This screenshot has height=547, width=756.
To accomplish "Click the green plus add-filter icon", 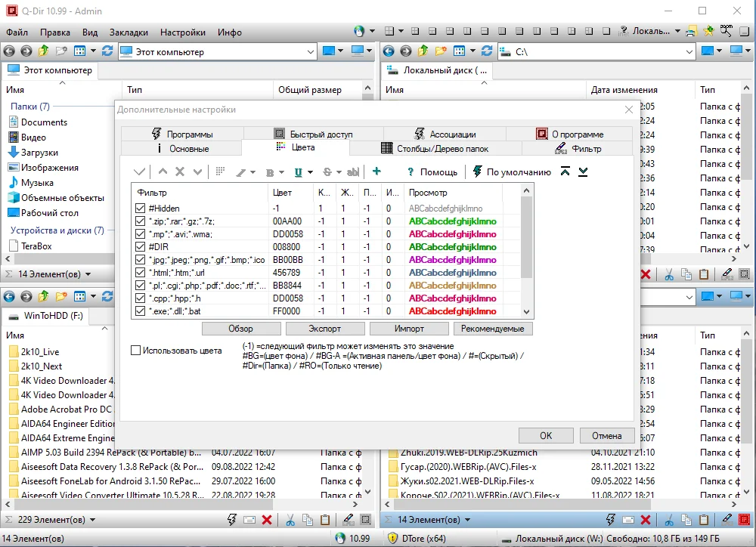I will point(376,172).
